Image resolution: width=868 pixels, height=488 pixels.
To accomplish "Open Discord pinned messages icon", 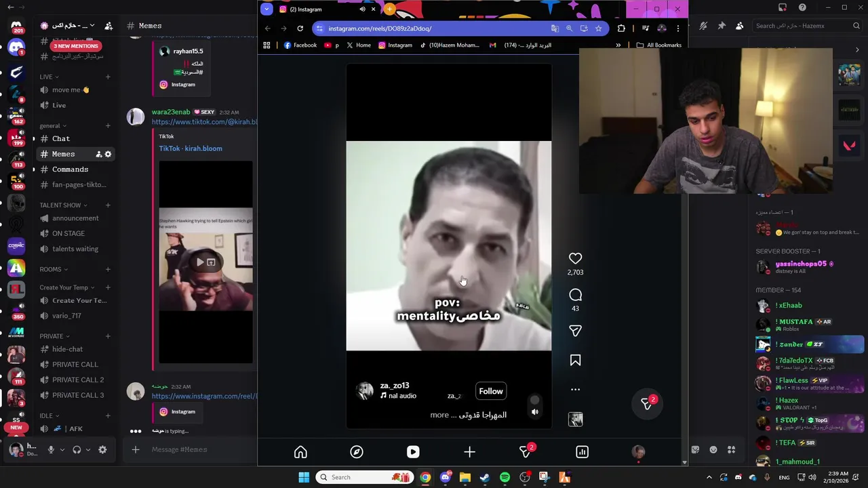I will [721, 26].
